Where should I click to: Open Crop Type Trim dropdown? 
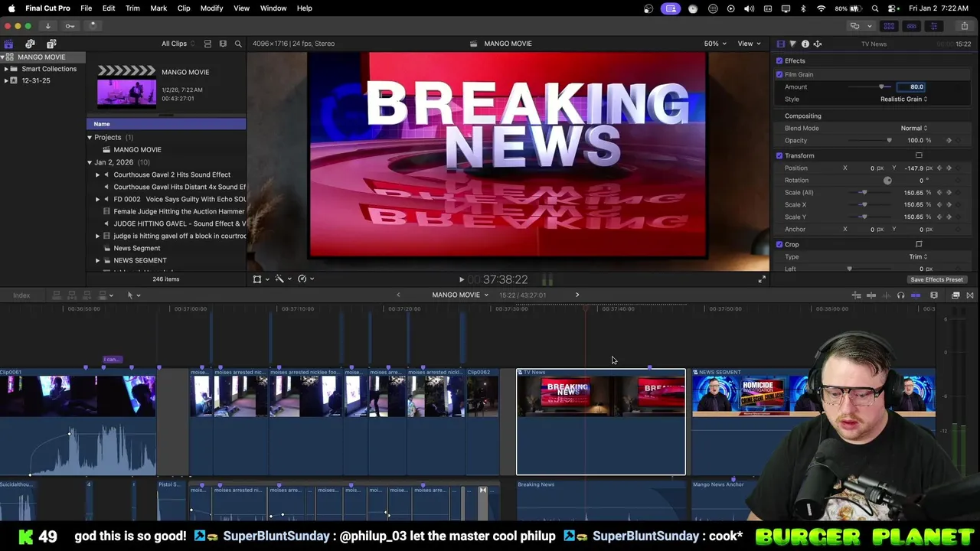pos(918,256)
